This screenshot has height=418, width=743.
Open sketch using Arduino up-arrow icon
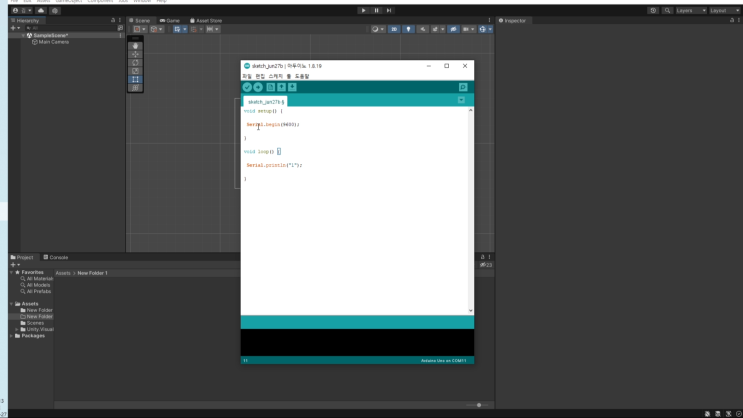point(281,87)
